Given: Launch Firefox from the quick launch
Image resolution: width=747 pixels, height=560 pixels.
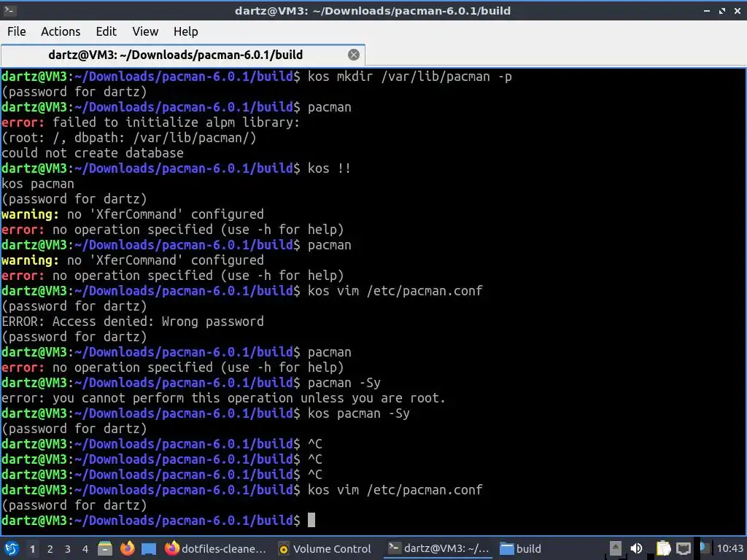Looking at the screenshot, I should pos(127,548).
